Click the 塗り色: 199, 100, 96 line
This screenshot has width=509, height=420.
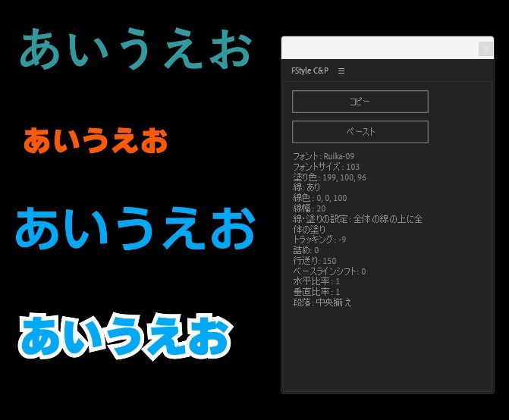pyautogui.click(x=329, y=177)
